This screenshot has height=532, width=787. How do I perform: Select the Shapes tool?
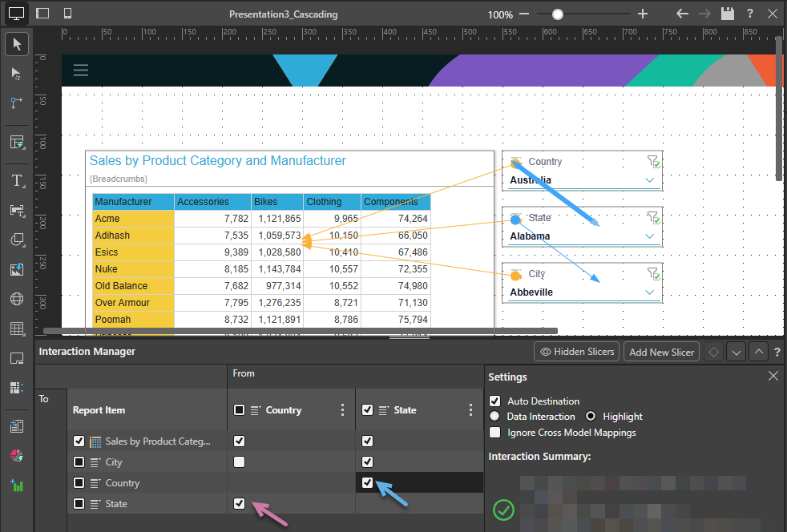pyautogui.click(x=17, y=240)
